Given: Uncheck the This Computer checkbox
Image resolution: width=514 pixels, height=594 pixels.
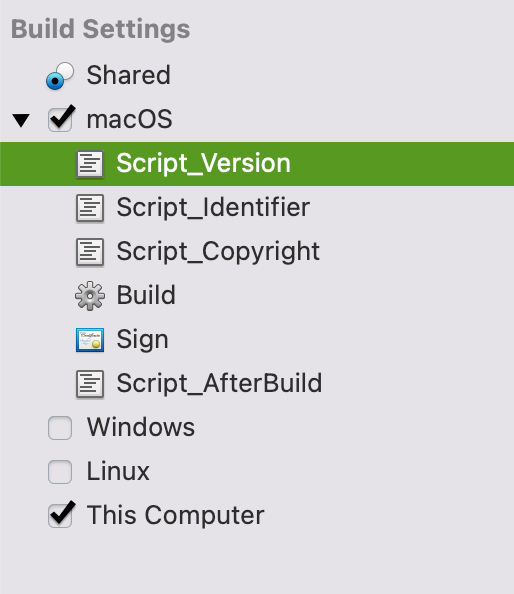Looking at the screenshot, I should coord(60,516).
